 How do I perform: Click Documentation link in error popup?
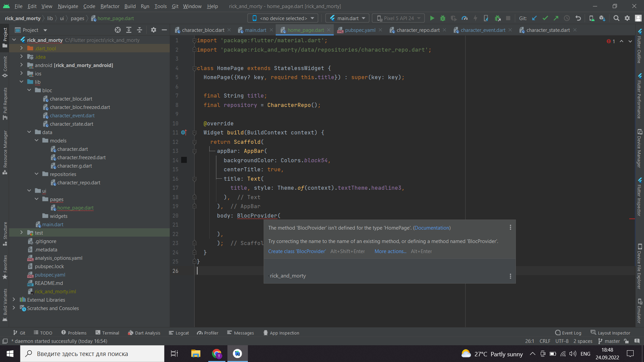[x=431, y=228]
